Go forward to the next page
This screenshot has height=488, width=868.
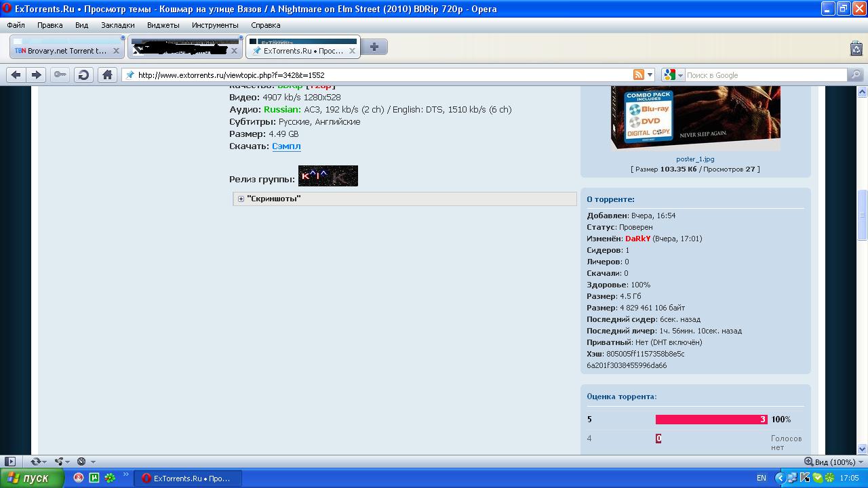[37, 75]
